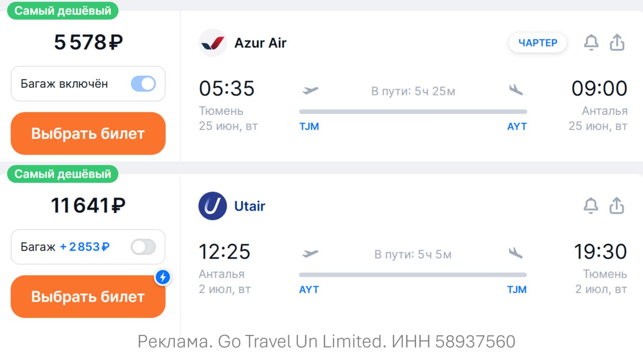Click the bell icon on Azur Air flight

[x=591, y=43]
